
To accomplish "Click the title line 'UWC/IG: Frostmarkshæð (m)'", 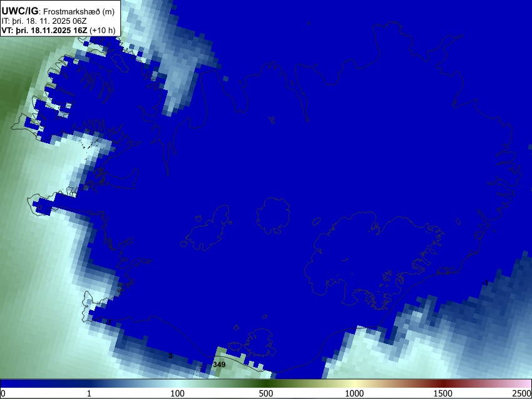I will pos(58,11).
